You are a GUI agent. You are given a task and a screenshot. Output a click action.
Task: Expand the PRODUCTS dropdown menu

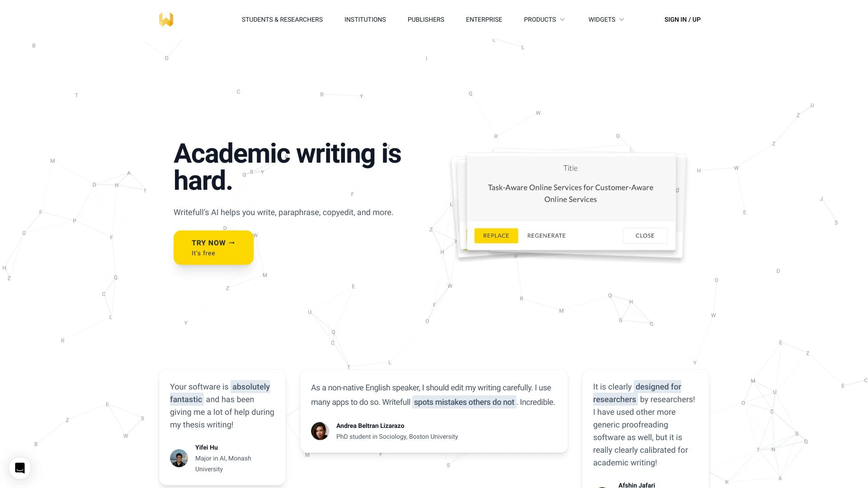click(544, 19)
